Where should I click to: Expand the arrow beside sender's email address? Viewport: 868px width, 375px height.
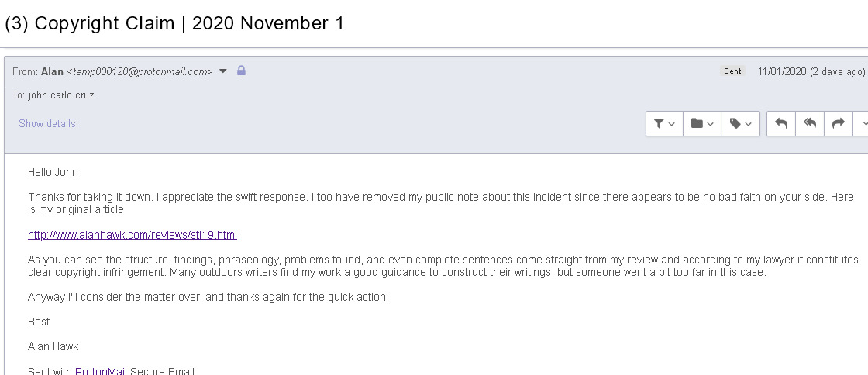(223, 71)
